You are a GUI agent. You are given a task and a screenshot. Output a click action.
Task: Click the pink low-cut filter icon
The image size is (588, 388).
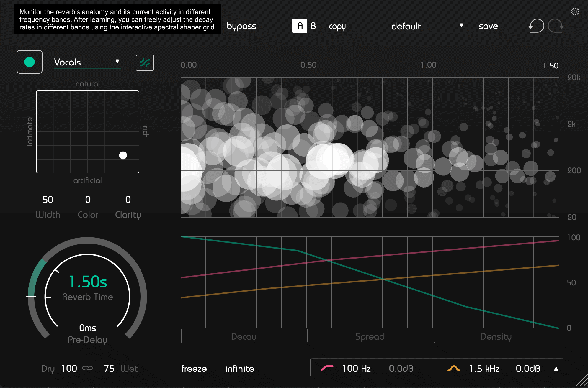coord(327,368)
